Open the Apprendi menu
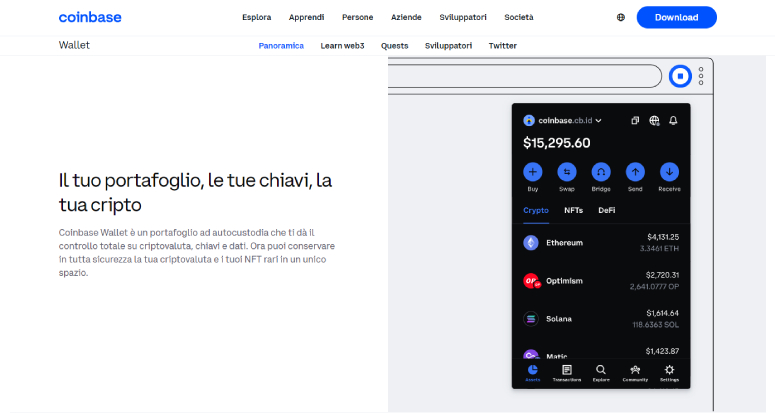The width and height of the screenshot is (775, 413). click(306, 17)
